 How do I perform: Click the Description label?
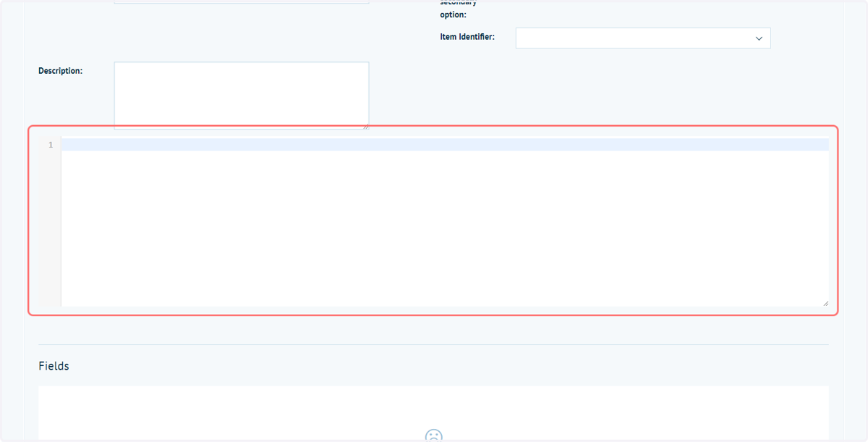click(x=61, y=71)
